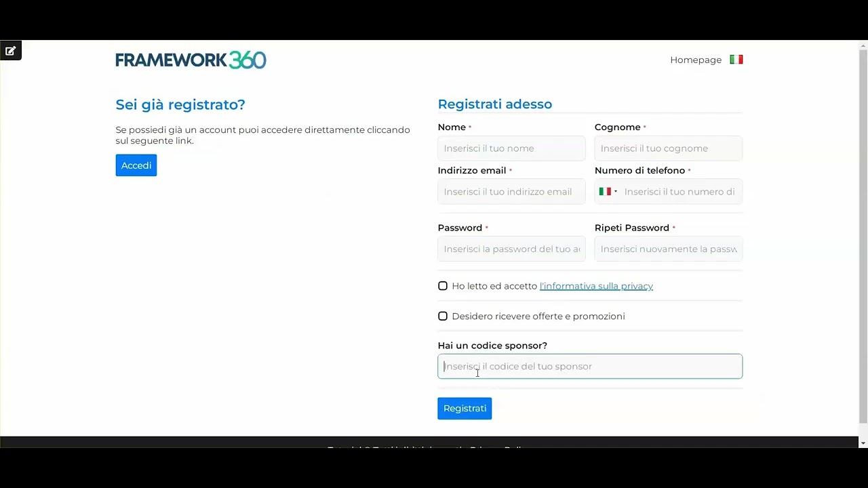This screenshot has height=488, width=868.
Task: Focus the Cognome input field
Action: pos(668,148)
